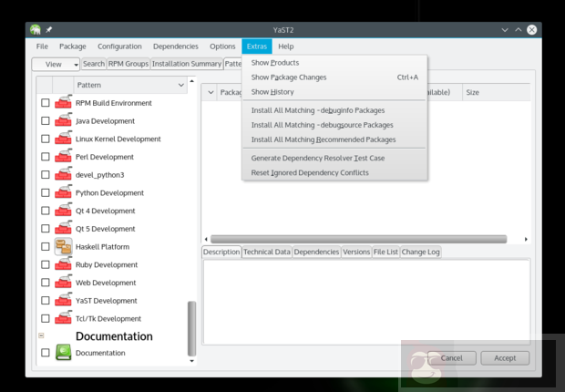Switch to the RPM Groups tab
This screenshot has width=565, height=392.
pyautogui.click(x=128, y=64)
